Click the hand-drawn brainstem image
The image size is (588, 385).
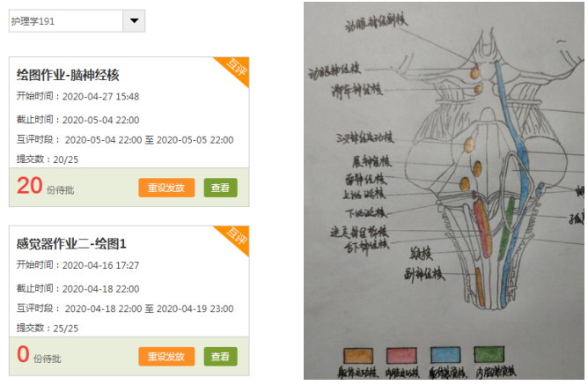444,190
